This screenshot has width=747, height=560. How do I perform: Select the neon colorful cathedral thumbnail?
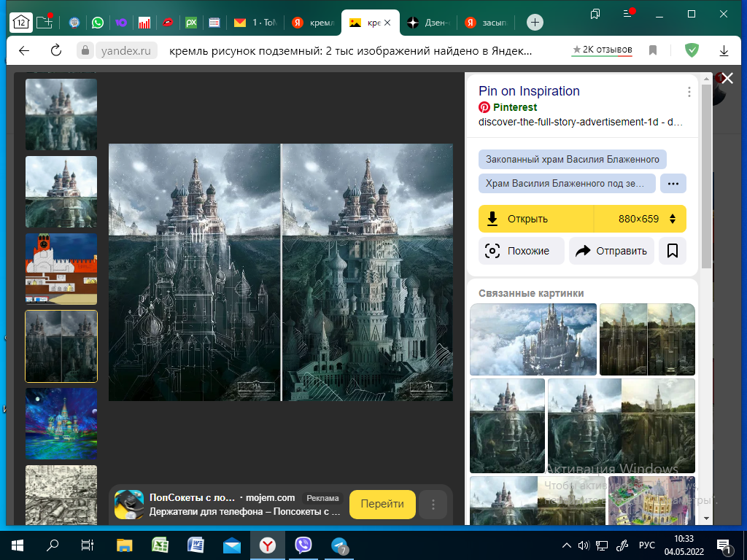click(61, 424)
